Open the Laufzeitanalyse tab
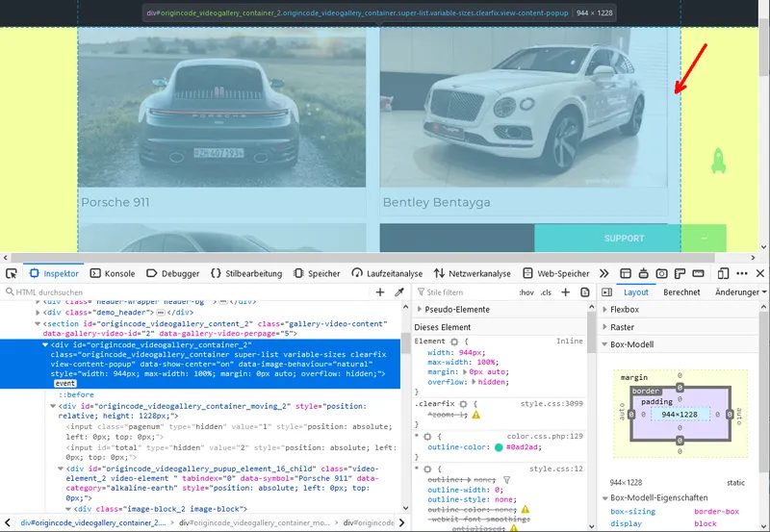The width and height of the screenshot is (770, 532). (x=388, y=273)
